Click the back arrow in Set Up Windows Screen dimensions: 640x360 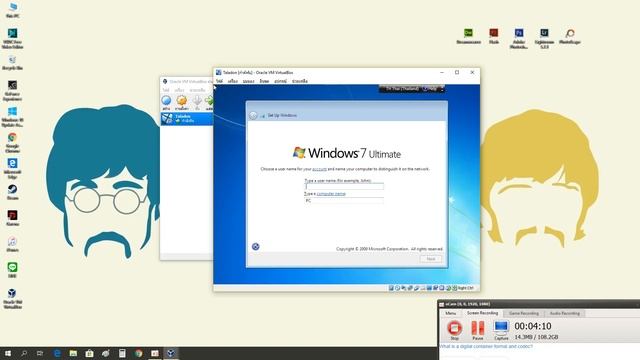click(x=253, y=116)
